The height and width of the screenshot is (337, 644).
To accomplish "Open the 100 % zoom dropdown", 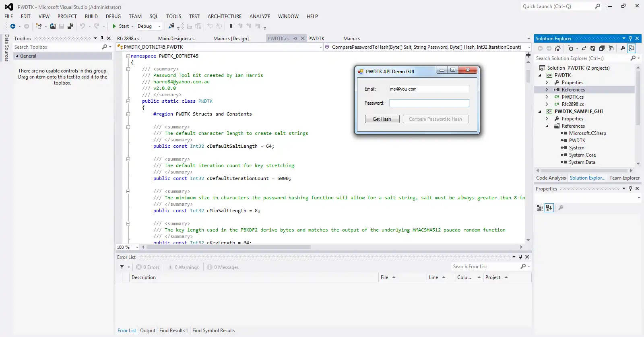I will 137,247.
